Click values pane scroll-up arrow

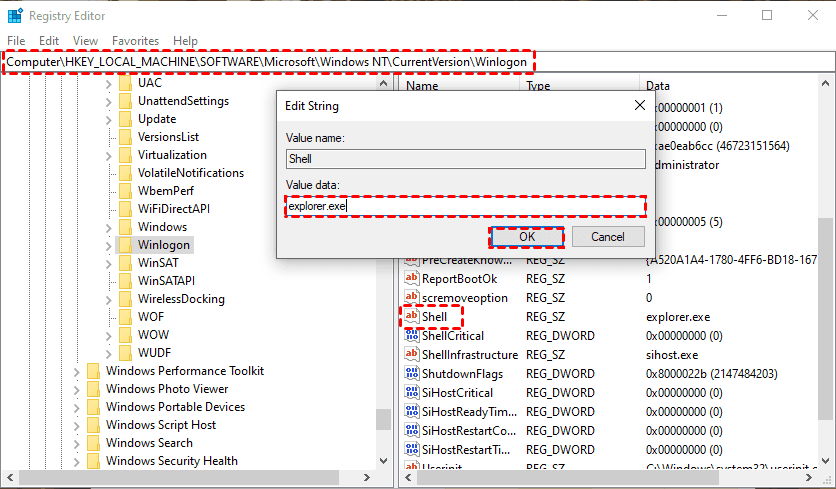[825, 83]
